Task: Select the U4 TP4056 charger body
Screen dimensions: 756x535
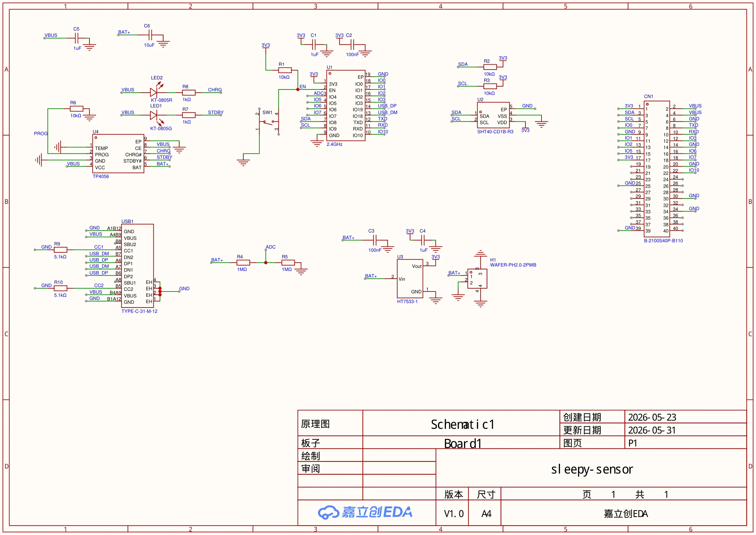Action: tap(118, 153)
